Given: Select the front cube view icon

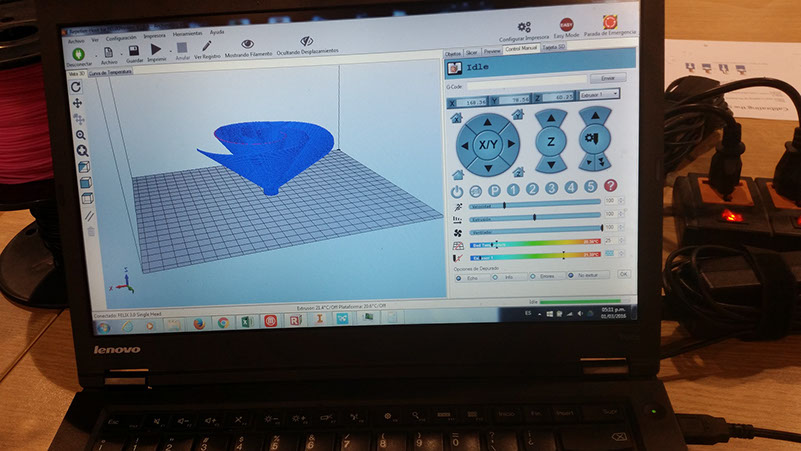Looking at the screenshot, I should click(85, 182).
